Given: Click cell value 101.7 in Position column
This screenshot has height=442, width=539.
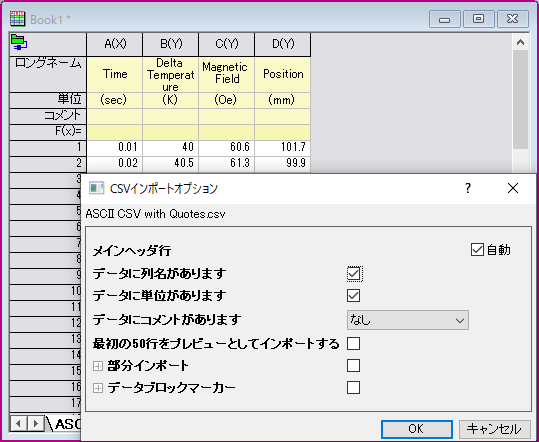Looking at the screenshot, I should click(283, 148).
